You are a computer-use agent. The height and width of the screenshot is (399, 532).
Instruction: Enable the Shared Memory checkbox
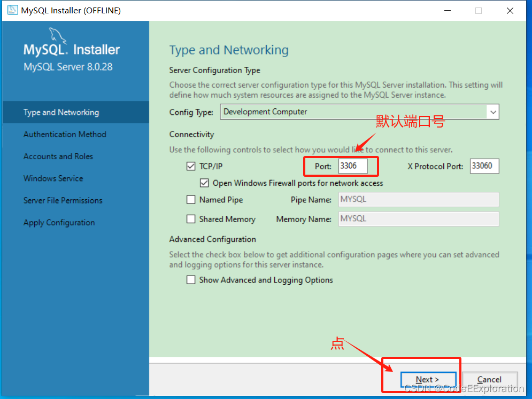click(191, 219)
